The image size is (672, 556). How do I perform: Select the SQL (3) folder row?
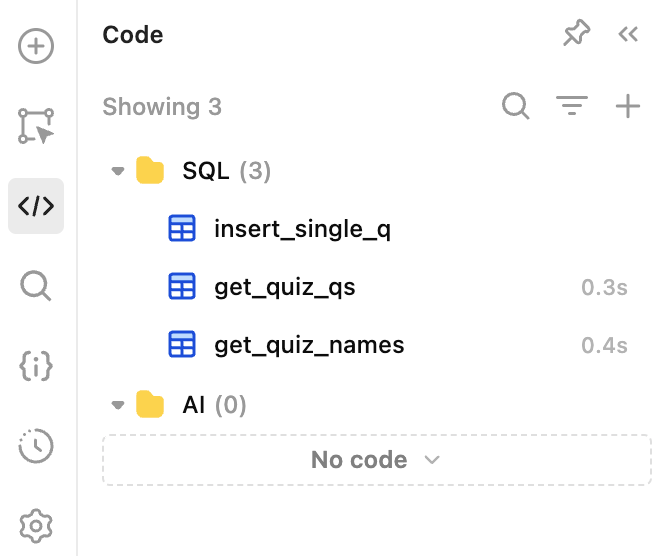pos(377,171)
